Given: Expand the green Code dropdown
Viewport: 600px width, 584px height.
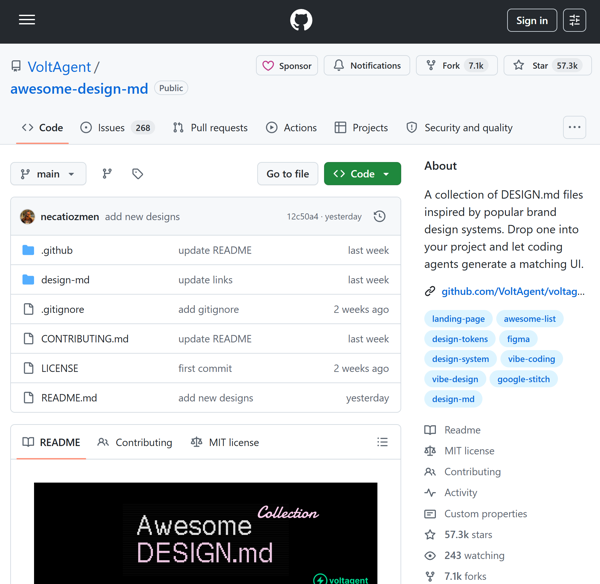Looking at the screenshot, I should pos(362,174).
